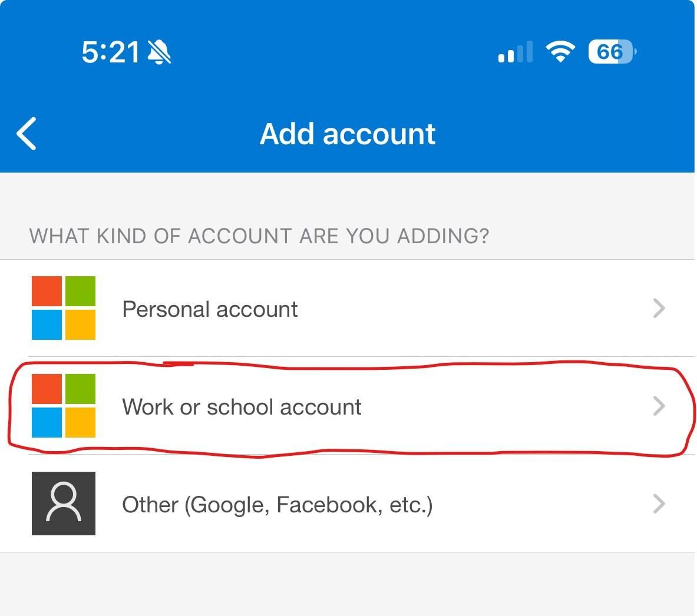Tap the Microsoft logo beside Personal account
The width and height of the screenshot is (697, 616).
tap(64, 308)
